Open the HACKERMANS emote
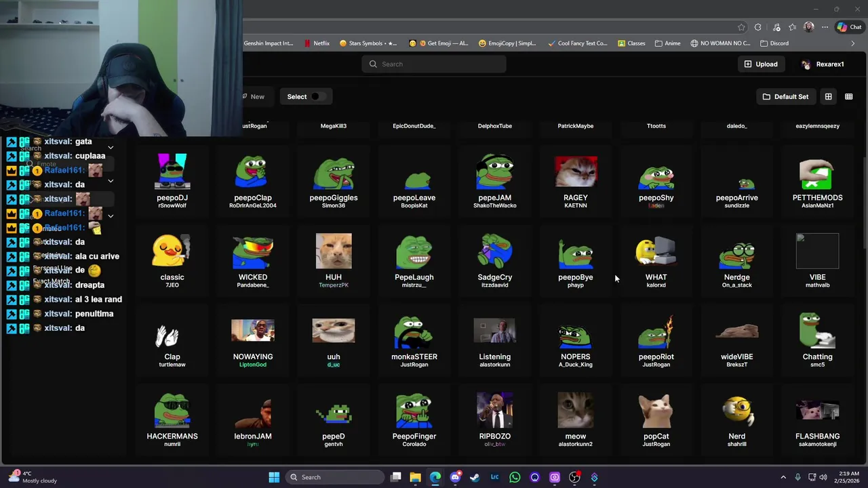 pyautogui.click(x=172, y=411)
